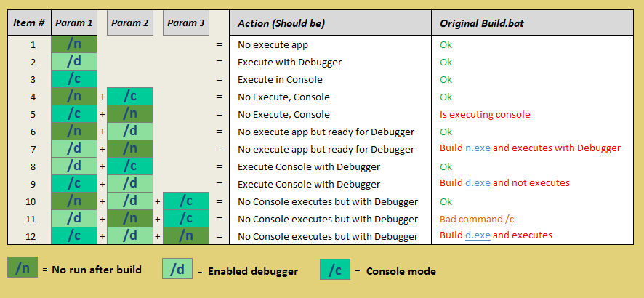Follow the d.exe link in item 12
644x298 pixels.
click(x=478, y=235)
